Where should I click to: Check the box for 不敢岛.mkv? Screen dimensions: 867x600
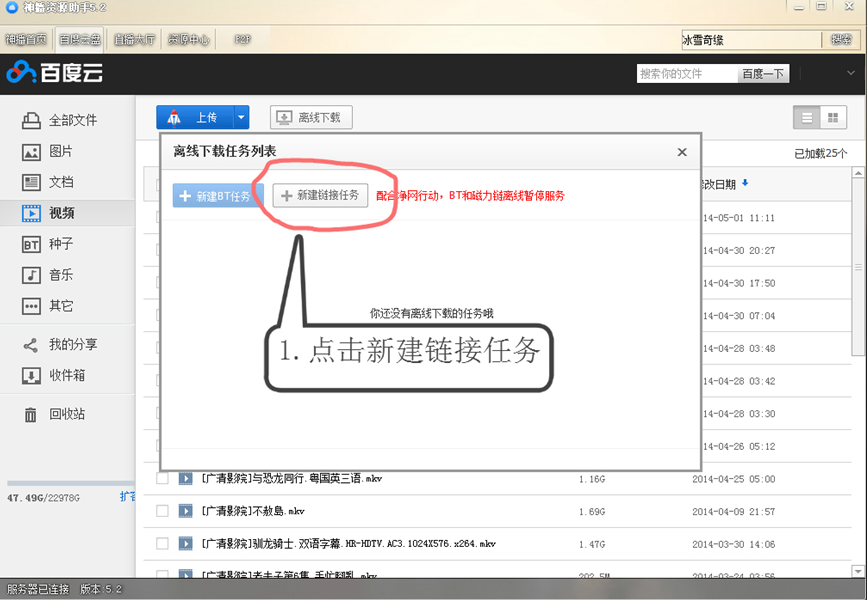(x=160, y=511)
